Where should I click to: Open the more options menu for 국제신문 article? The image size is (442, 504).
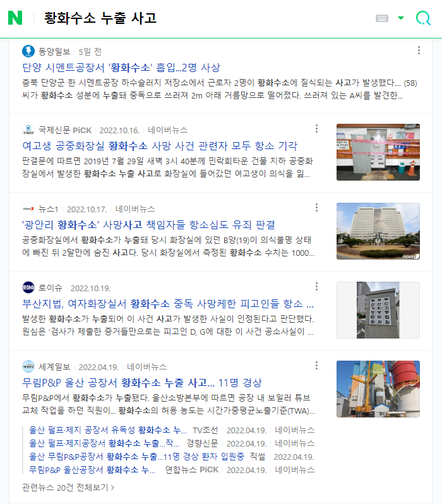316,129
